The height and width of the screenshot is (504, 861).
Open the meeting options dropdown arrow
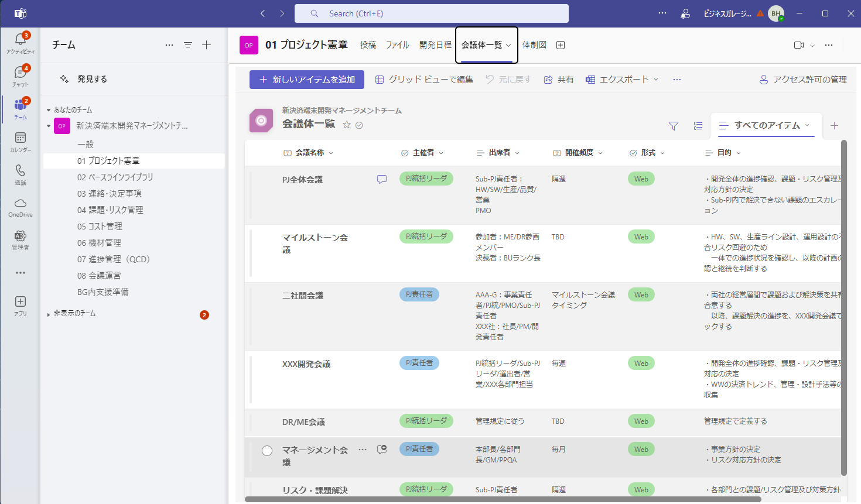(x=812, y=45)
